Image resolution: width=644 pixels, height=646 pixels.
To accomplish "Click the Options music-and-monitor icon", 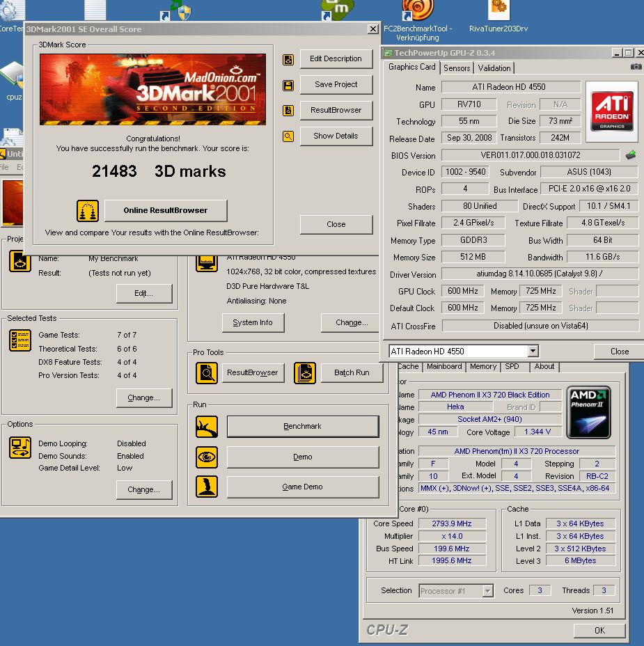I will (x=19, y=448).
